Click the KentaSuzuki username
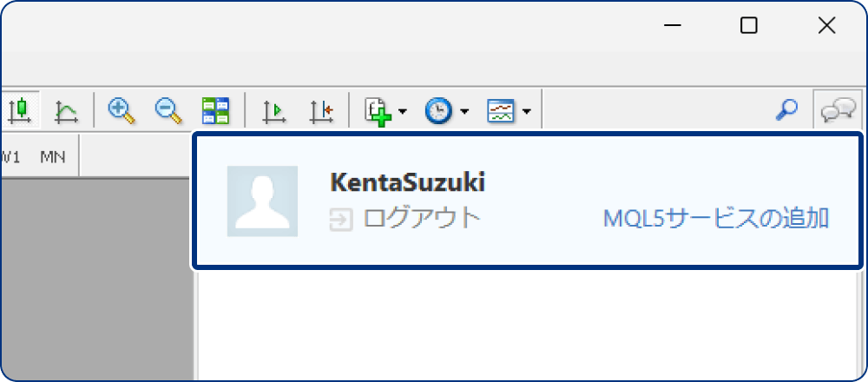Image resolution: width=868 pixels, height=382 pixels. tap(407, 182)
